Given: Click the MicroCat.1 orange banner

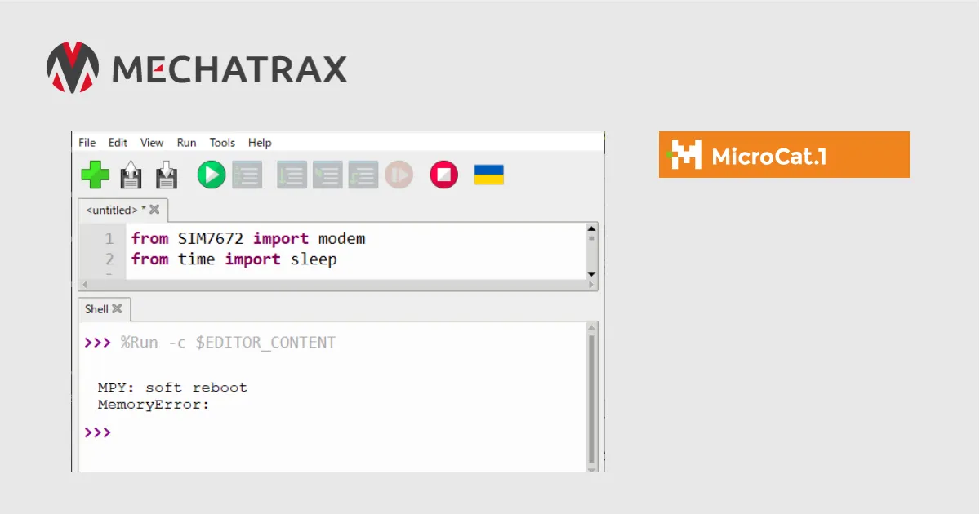Looking at the screenshot, I should pyautogui.click(x=784, y=154).
